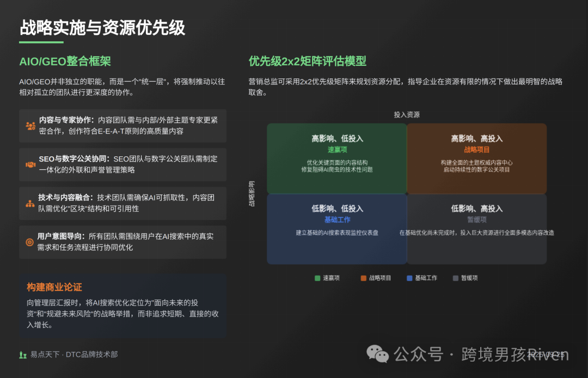The height and width of the screenshot is (378, 588).
Task: Click the 易点天下 · DTC品牌技术部 footer text
Action: (x=74, y=355)
